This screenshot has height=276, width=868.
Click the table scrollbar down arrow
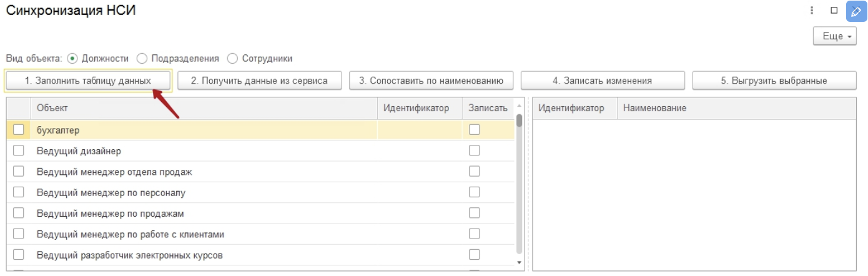(519, 262)
